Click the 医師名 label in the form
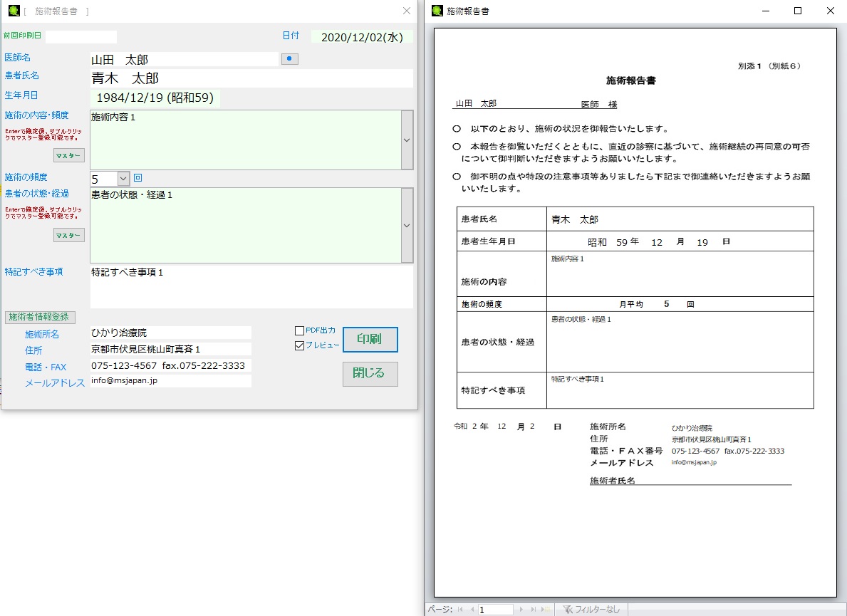This screenshot has height=616, width=847. 17,57
